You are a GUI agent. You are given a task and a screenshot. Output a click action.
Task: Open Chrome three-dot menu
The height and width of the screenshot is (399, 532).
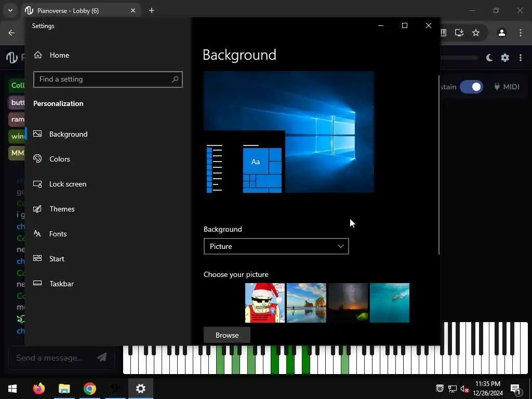coord(521,33)
